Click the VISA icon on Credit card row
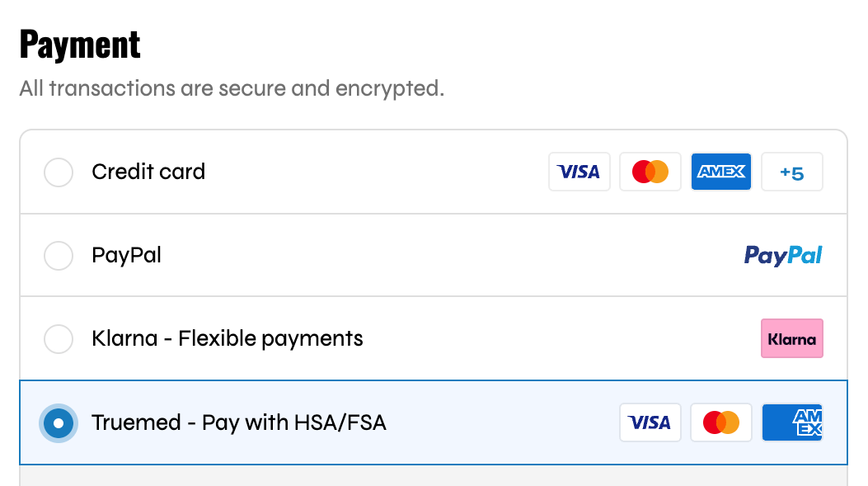Image resolution: width=868 pixels, height=486 pixels. click(579, 172)
